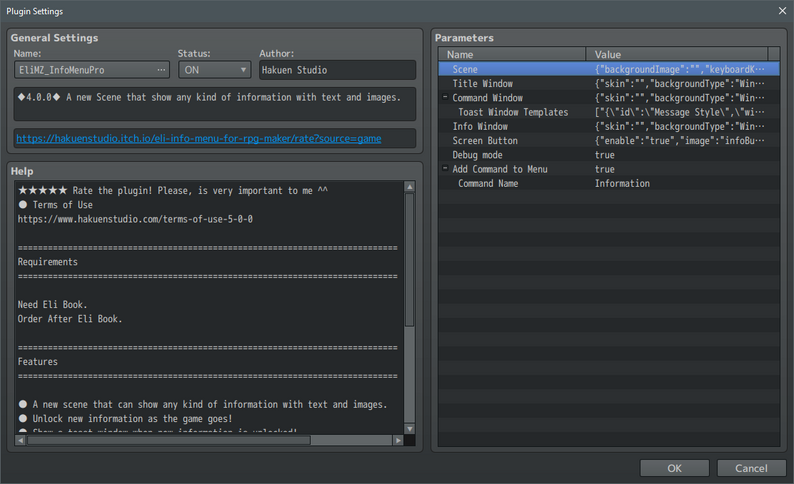Click the Scene value backgroundImage JSON
The image size is (794, 484).
[x=680, y=69]
